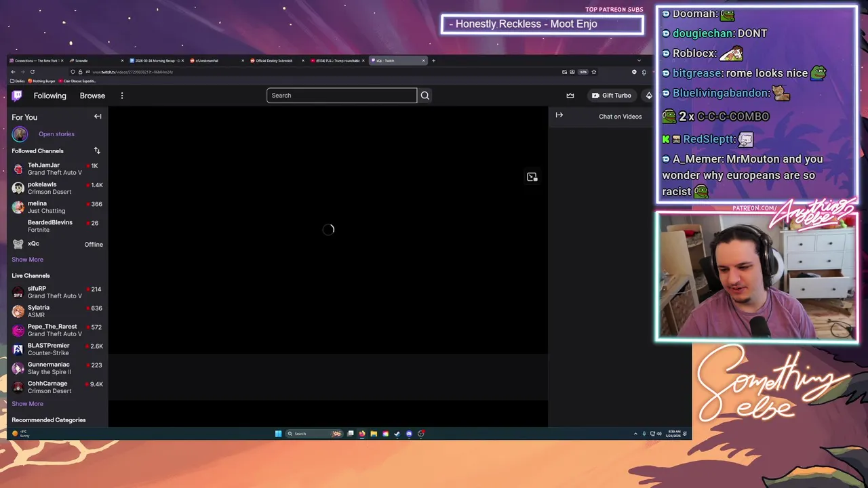Open a new browser tab
Screen dimensions: 868x488
[x=434, y=60]
